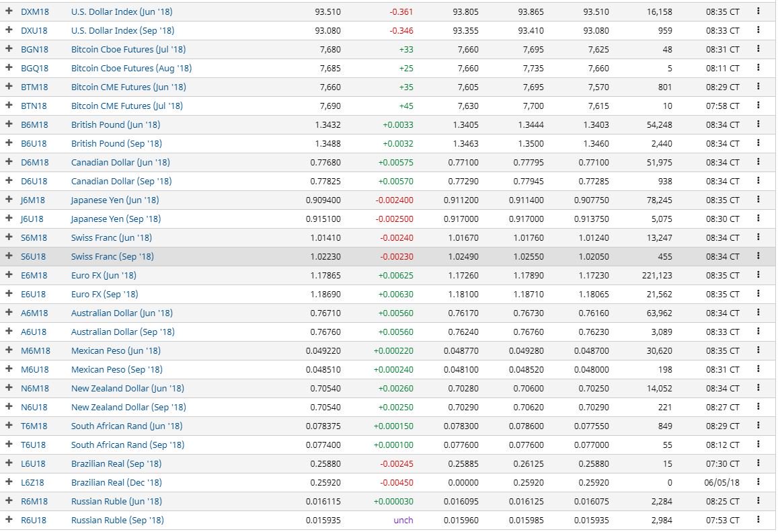Open Canadian Dollar (Sep '18) contract link
This screenshot has height=532, width=778.
(x=121, y=181)
